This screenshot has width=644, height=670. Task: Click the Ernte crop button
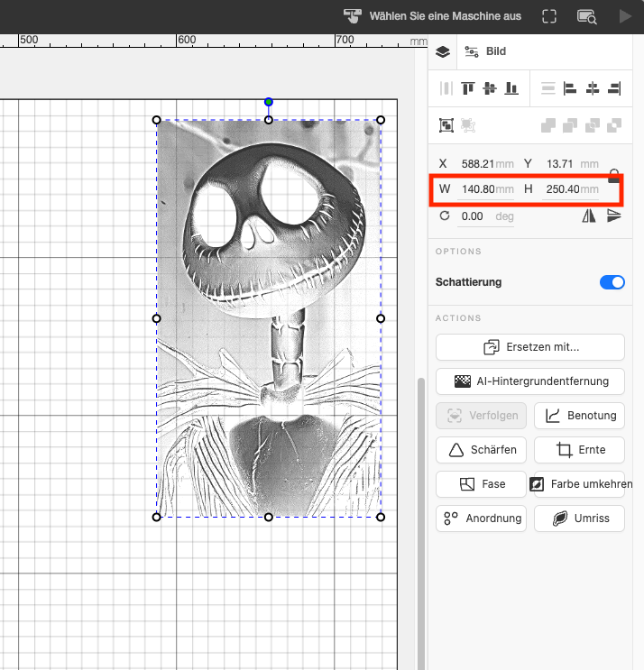[579, 449]
